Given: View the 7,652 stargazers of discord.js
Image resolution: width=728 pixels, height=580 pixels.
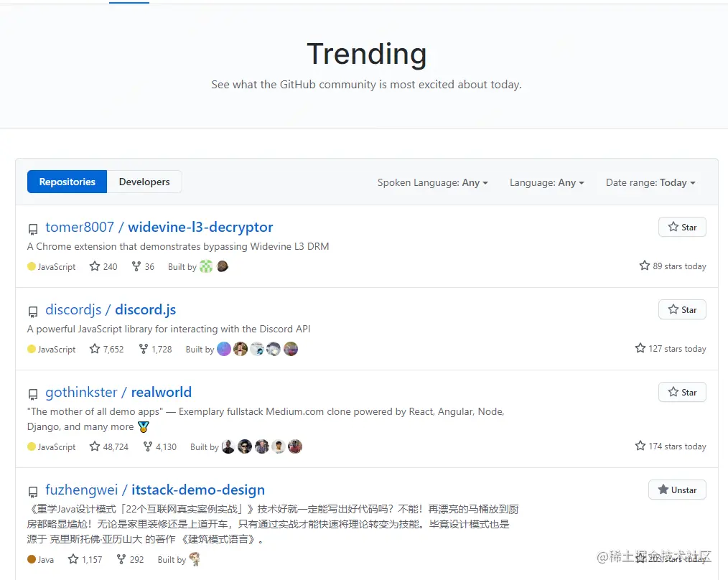Looking at the screenshot, I should 107,349.
